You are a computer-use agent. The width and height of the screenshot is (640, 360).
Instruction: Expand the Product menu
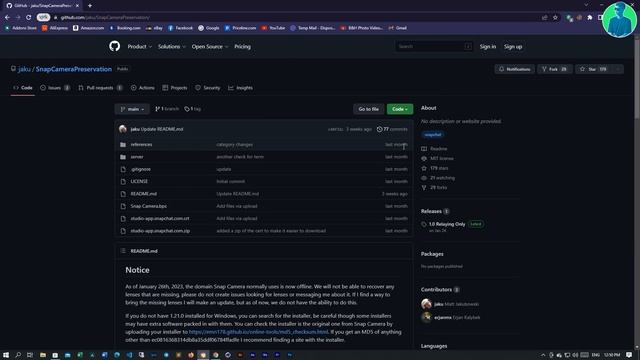click(140, 47)
